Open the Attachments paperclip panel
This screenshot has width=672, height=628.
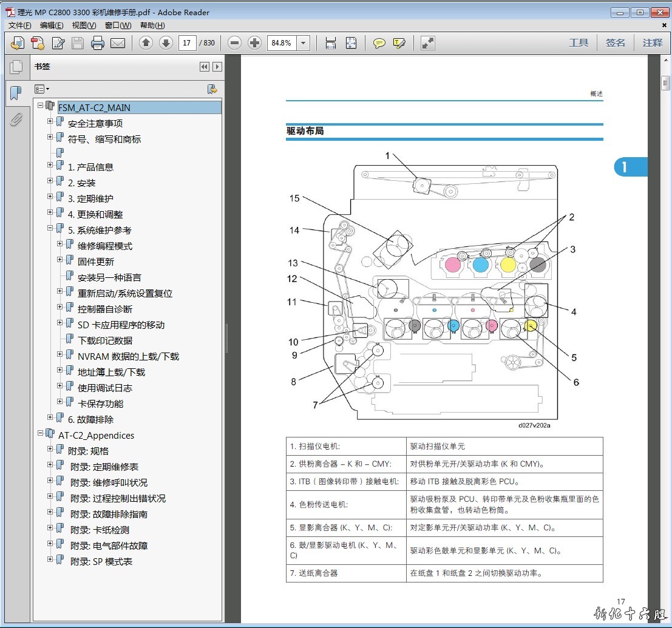(16, 120)
